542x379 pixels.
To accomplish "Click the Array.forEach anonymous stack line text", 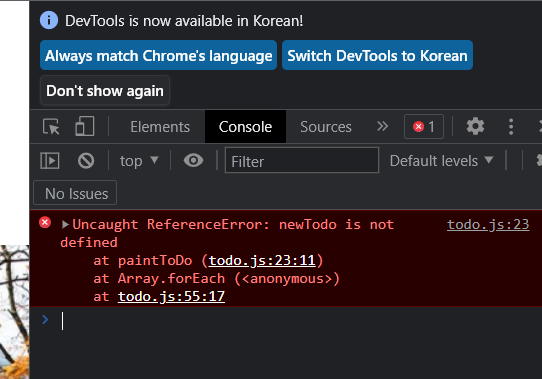I will (216, 278).
